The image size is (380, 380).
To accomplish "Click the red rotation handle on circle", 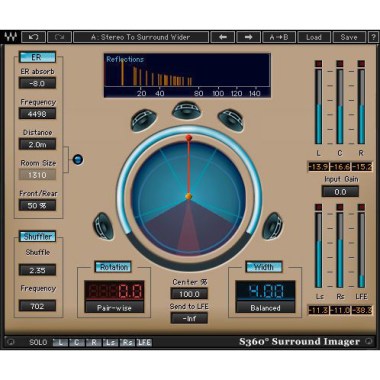I will click(189, 138).
